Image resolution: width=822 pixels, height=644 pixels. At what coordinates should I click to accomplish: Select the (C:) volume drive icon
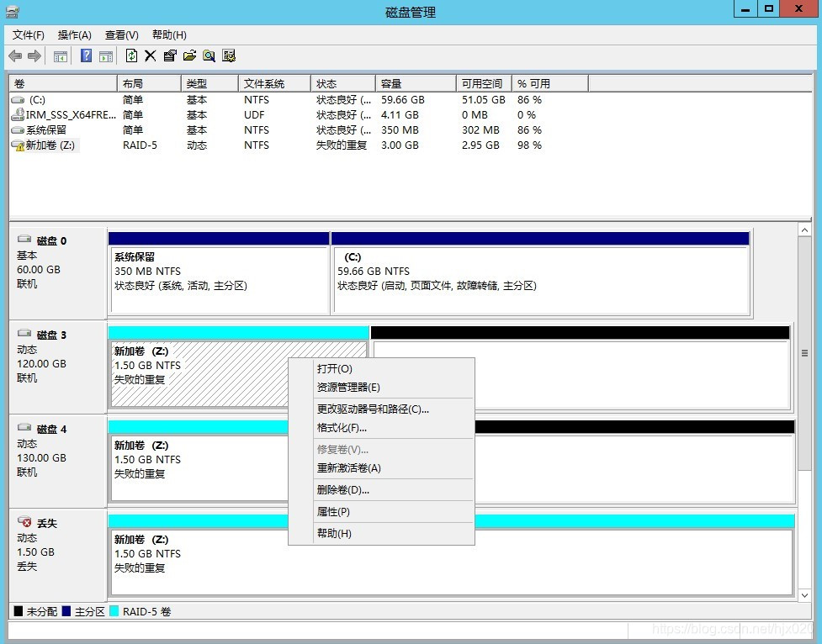(18, 99)
